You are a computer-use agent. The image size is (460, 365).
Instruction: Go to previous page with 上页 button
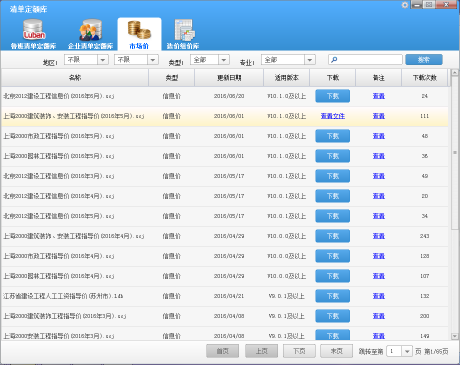[x=261, y=351]
